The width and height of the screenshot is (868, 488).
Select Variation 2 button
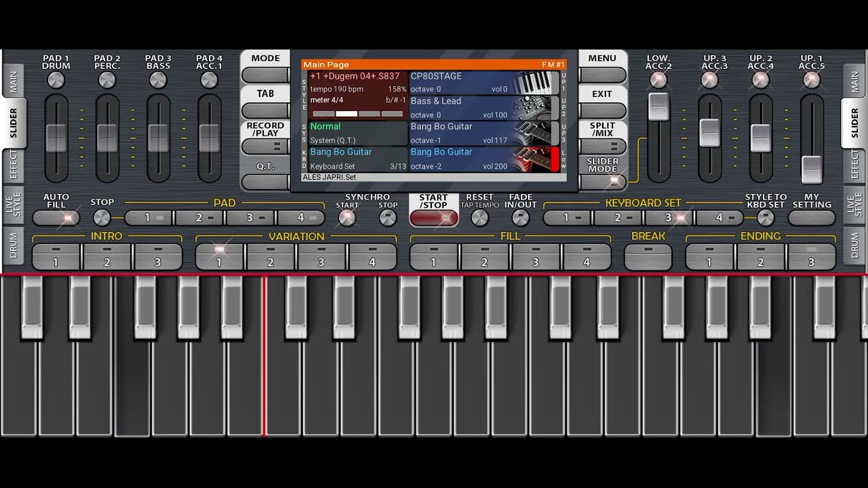271,257
